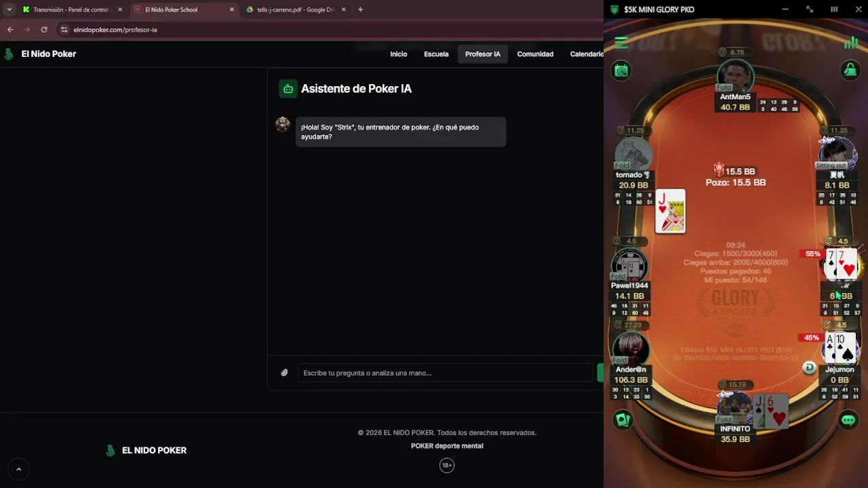The width and height of the screenshot is (868, 488).
Task: Click INFINITO 35.9 BB stack
Action: 735,439
